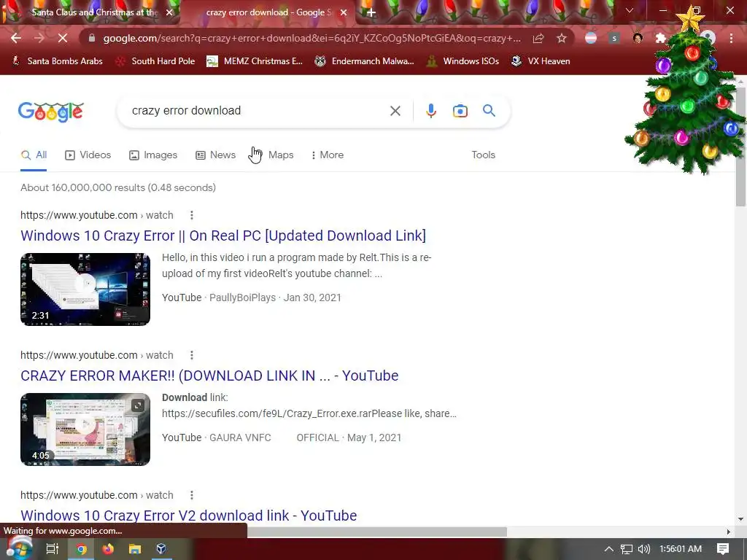Open MEMZ Christmas bookmark
The height and width of the screenshot is (560, 747).
tap(255, 61)
